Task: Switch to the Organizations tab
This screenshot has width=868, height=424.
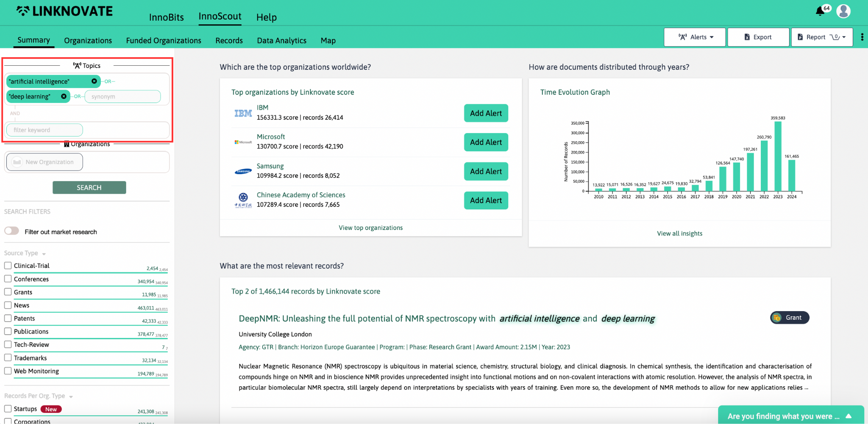Action: pyautogui.click(x=88, y=40)
